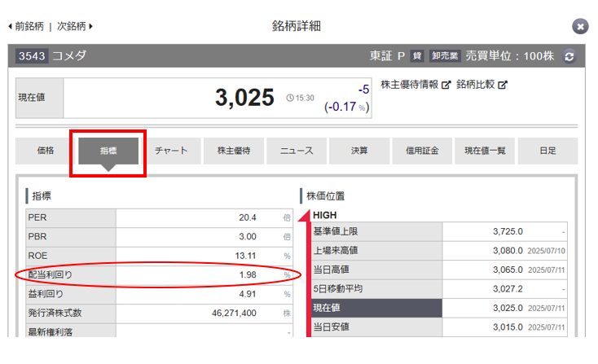The height and width of the screenshot is (364, 598).
Task: Click the 貸 badge icon in header
Action: pyautogui.click(x=417, y=56)
